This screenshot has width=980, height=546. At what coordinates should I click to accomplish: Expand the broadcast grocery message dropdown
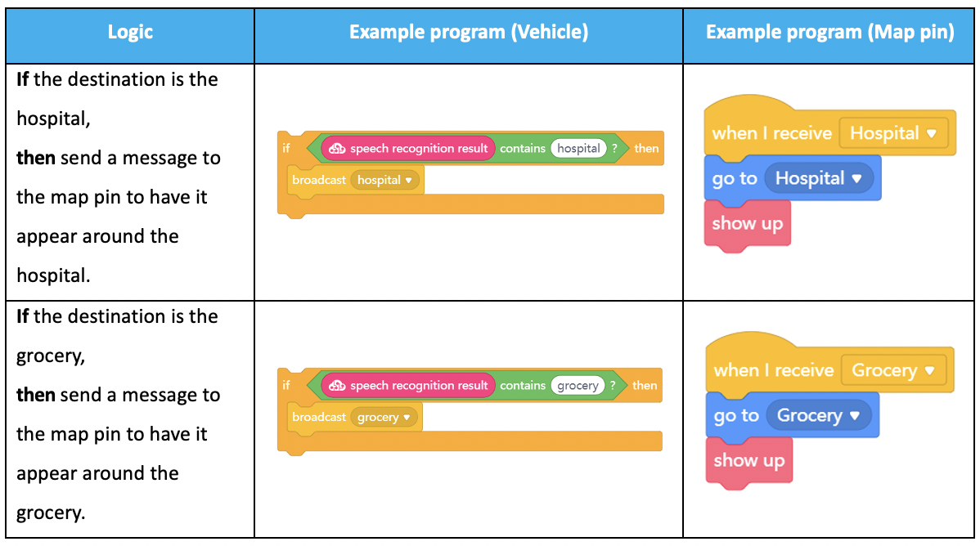(x=384, y=417)
